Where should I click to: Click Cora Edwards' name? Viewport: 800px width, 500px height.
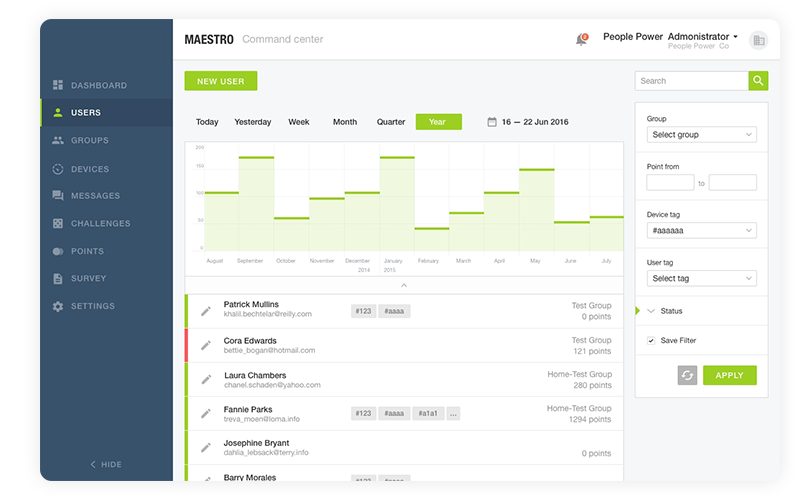(x=250, y=341)
